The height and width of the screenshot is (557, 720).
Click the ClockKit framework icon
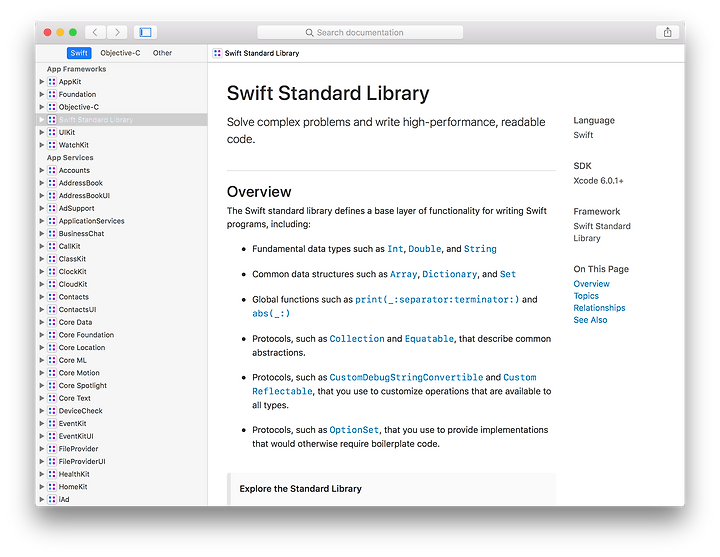pos(52,272)
